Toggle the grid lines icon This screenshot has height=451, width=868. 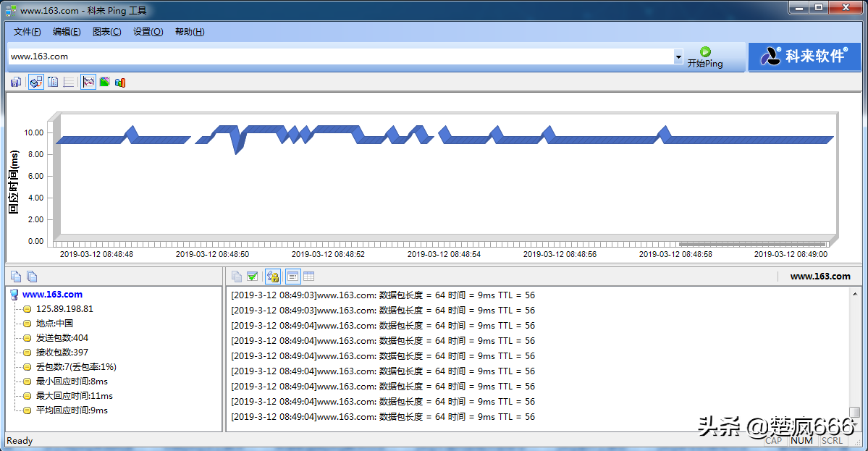(x=69, y=82)
